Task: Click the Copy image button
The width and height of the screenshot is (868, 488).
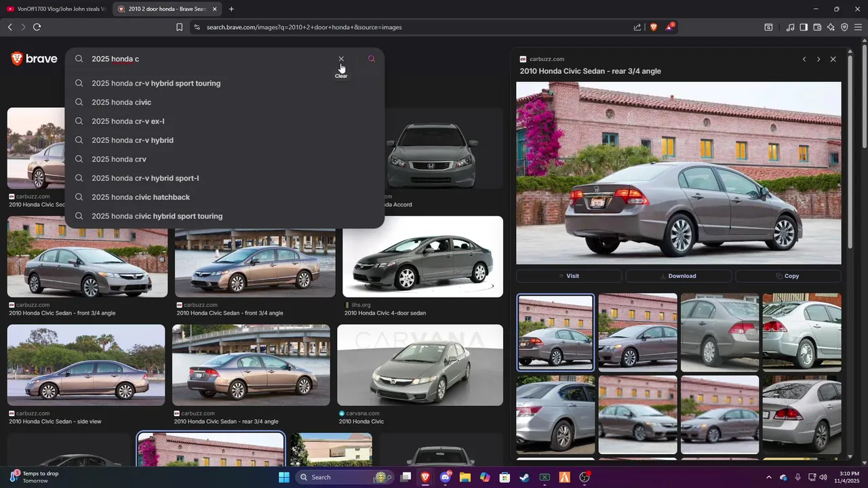Action: click(x=788, y=276)
